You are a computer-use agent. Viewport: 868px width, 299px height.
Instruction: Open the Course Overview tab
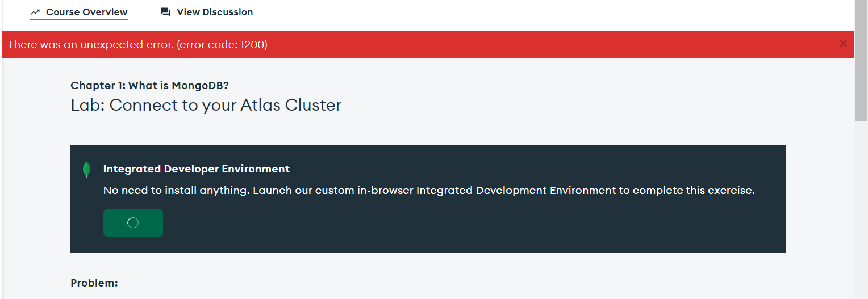86,12
